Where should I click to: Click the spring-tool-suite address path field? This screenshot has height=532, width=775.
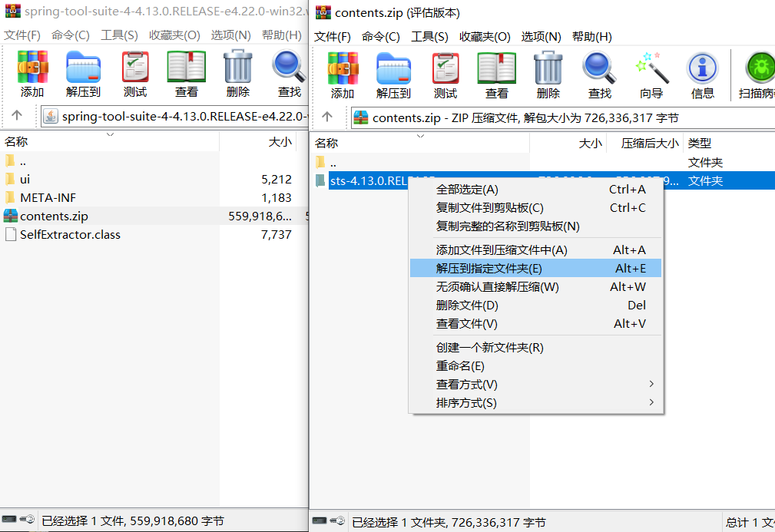coord(174,117)
